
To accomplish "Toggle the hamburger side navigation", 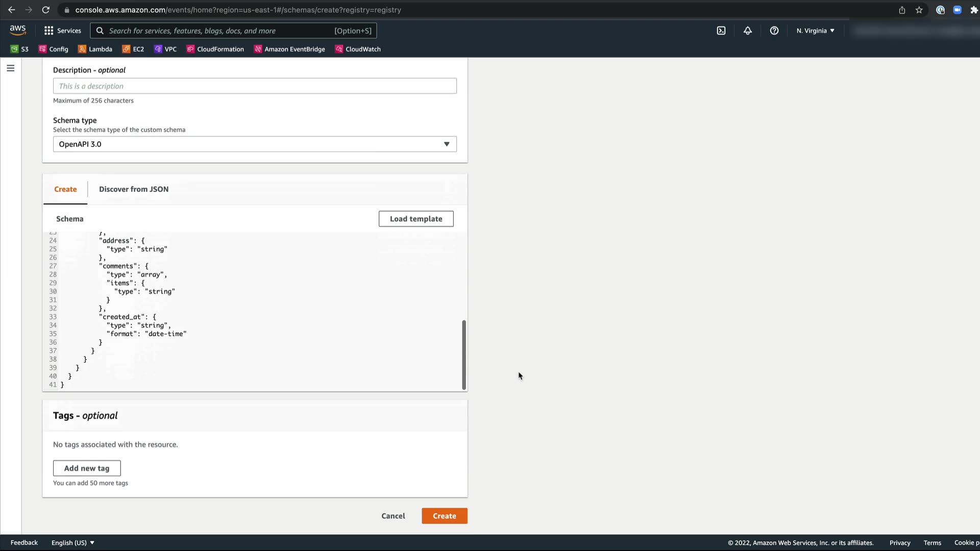I will (11, 68).
